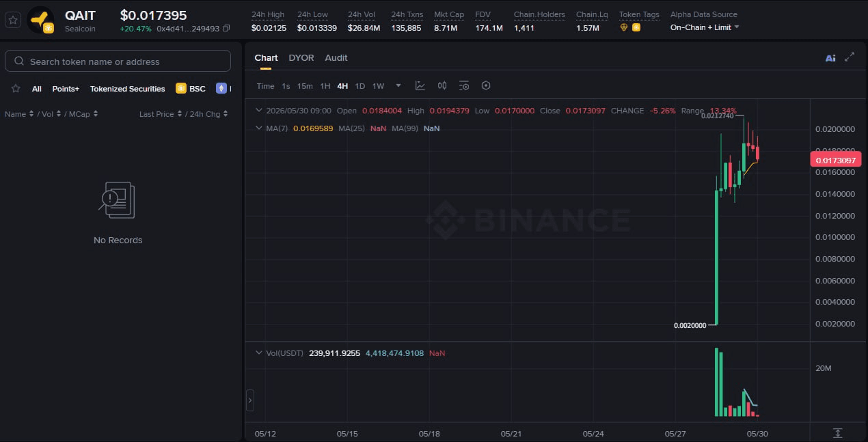The height and width of the screenshot is (442, 868).
Task: Open chart display settings list icon
Action: coord(464,85)
